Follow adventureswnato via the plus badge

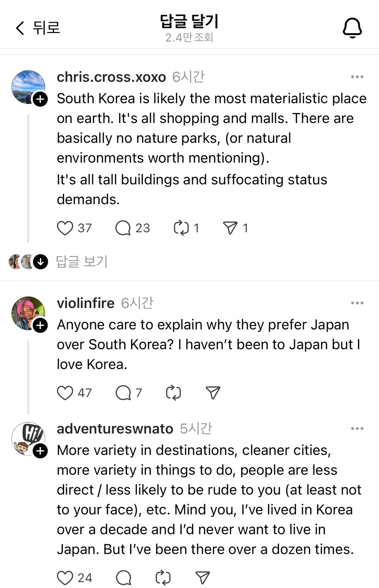(41, 451)
